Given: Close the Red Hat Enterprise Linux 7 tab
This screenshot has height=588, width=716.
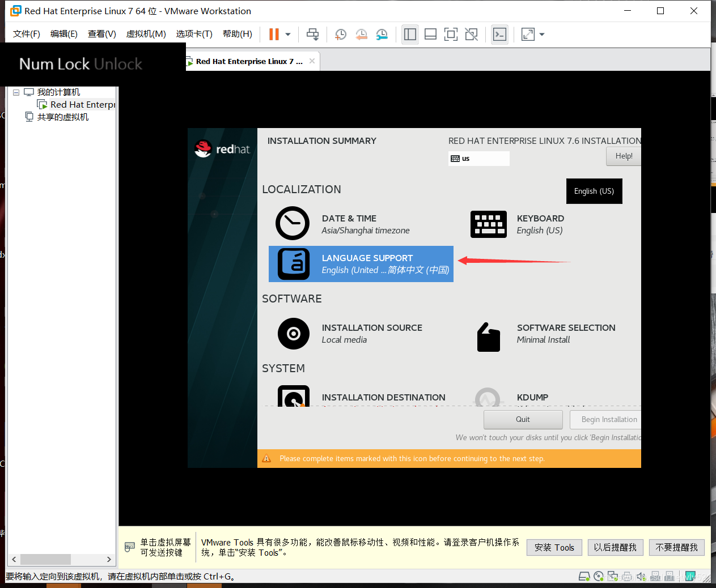Looking at the screenshot, I should [312, 61].
